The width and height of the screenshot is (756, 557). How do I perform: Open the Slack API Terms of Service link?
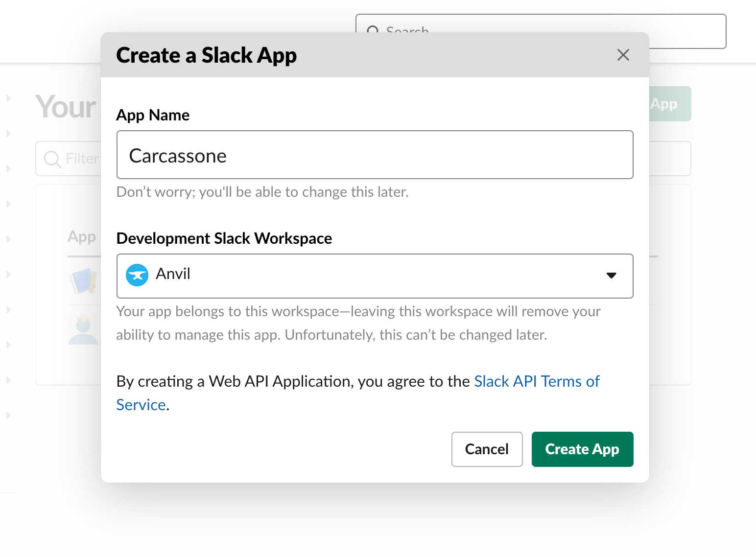tap(537, 381)
